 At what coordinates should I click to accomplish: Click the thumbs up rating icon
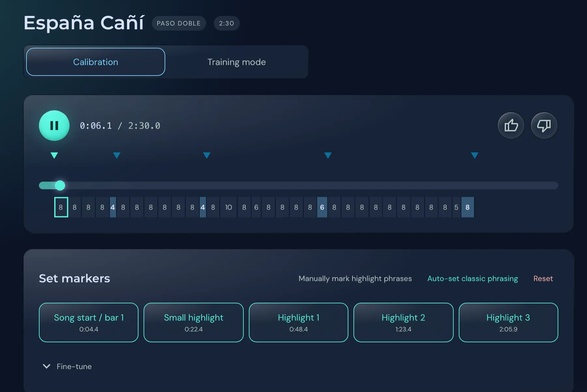(511, 125)
